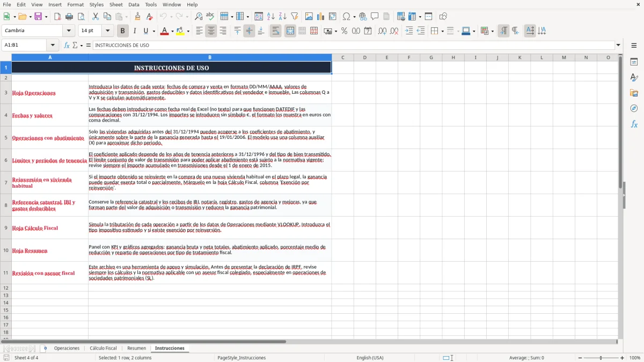The image size is (644, 362).
Task: Adjust the zoom slider
Action: 601,358
